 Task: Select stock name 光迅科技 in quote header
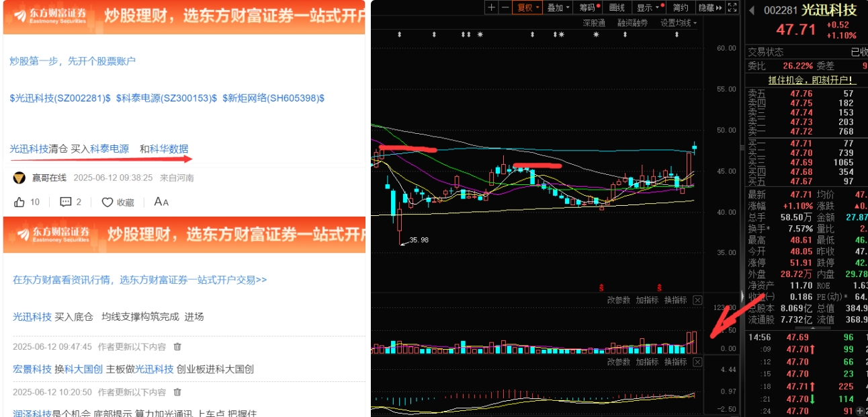point(829,10)
